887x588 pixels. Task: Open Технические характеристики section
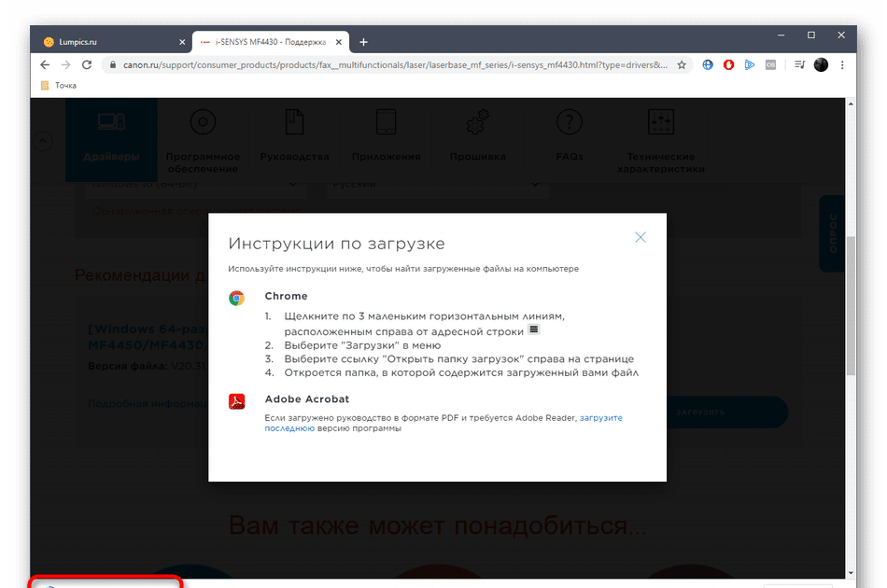(x=661, y=140)
